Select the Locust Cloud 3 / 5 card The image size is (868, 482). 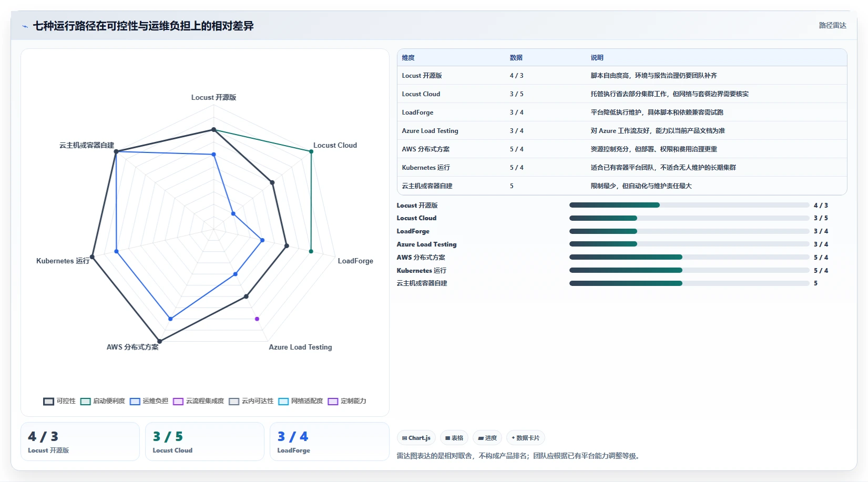[x=205, y=442]
